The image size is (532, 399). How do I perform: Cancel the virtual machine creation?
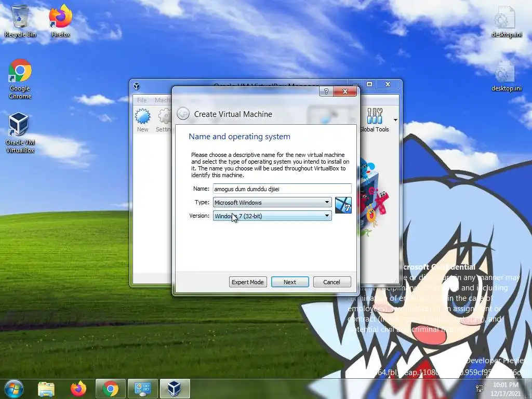[332, 282]
